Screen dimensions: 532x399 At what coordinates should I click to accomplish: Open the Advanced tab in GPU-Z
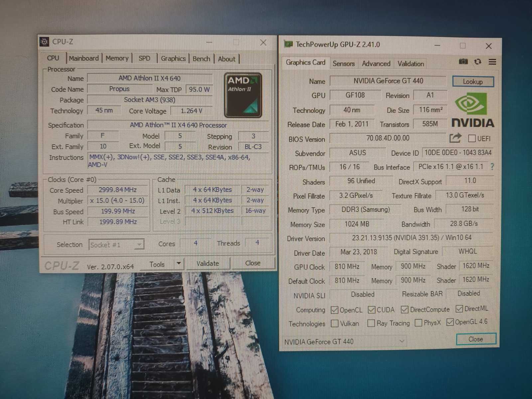[376, 64]
